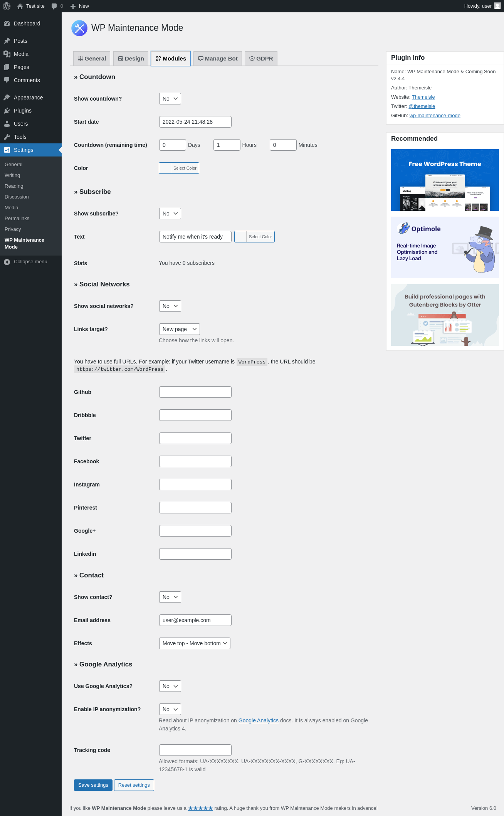Open Show contact dropdown
504x816 pixels.
(x=170, y=597)
